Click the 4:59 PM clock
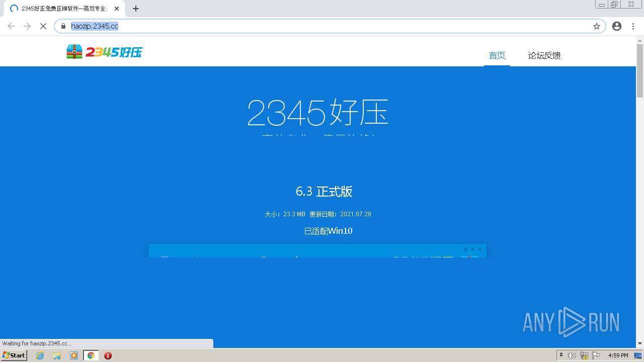644x362 pixels. pyautogui.click(x=618, y=355)
